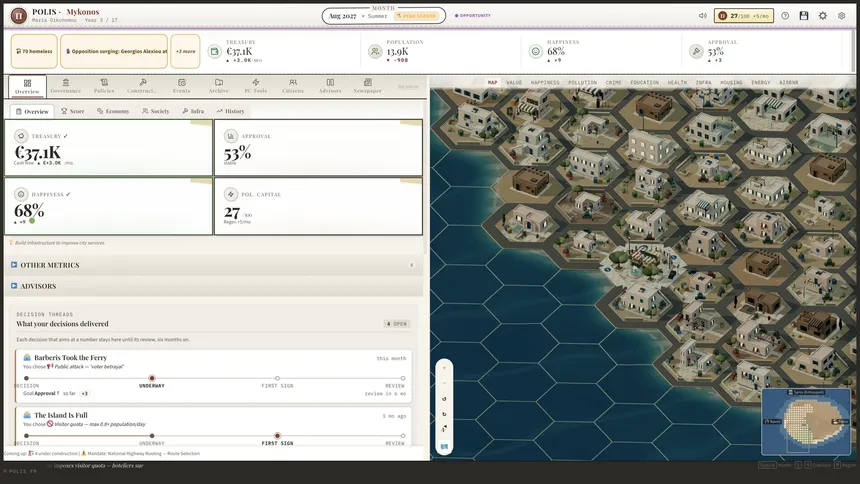The width and height of the screenshot is (860, 484).
Task: Switch map overlay to CRIME
Action: click(613, 82)
